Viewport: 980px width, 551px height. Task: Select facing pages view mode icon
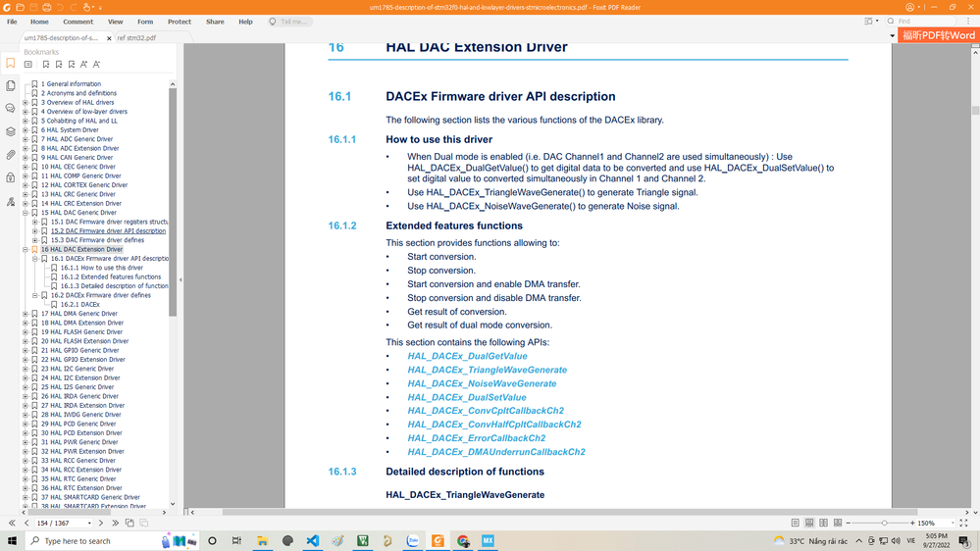click(x=824, y=523)
